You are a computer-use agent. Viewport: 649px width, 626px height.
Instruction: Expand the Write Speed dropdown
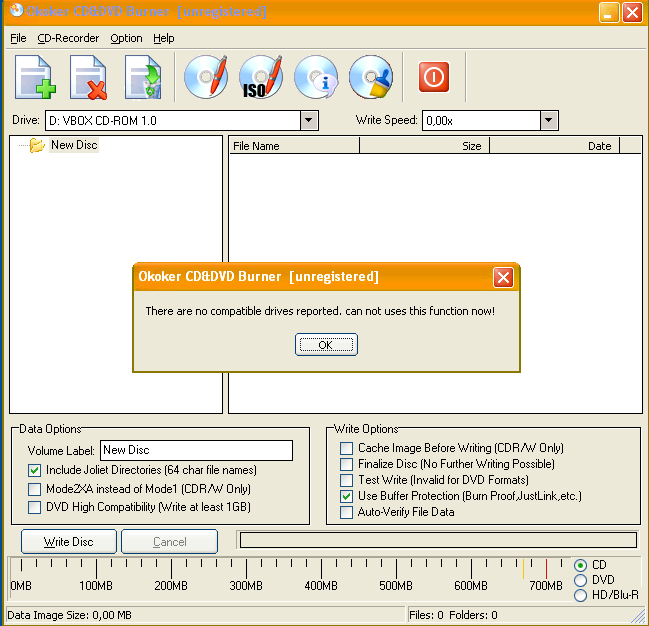point(549,120)
